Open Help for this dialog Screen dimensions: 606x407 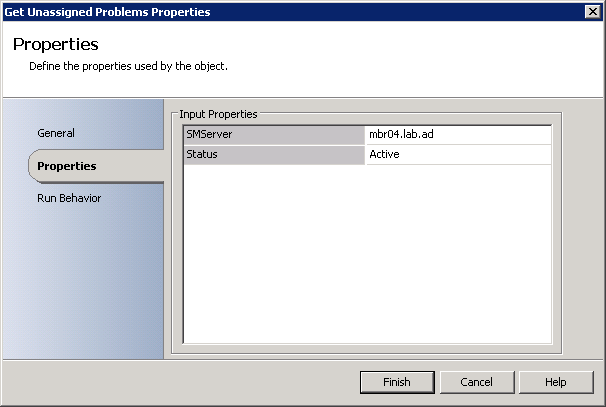(556, 382)
